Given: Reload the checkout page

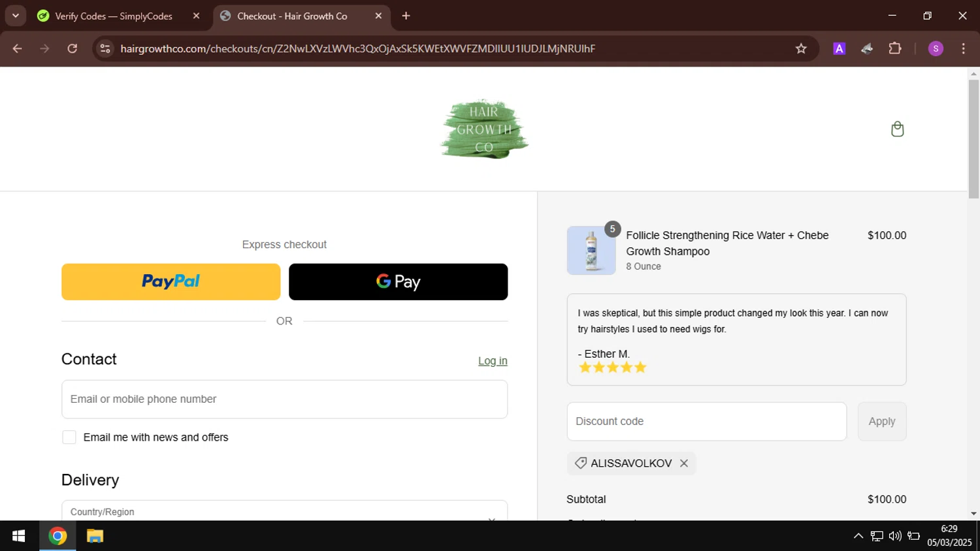Looking at the screenshot, I should click(73, 48).
